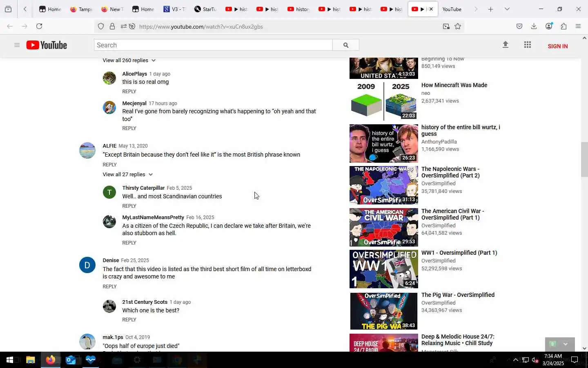Open Deep & Melodic House 24/7 video
The height and width of the screenshot is (368, 588).
click(458, 340)
